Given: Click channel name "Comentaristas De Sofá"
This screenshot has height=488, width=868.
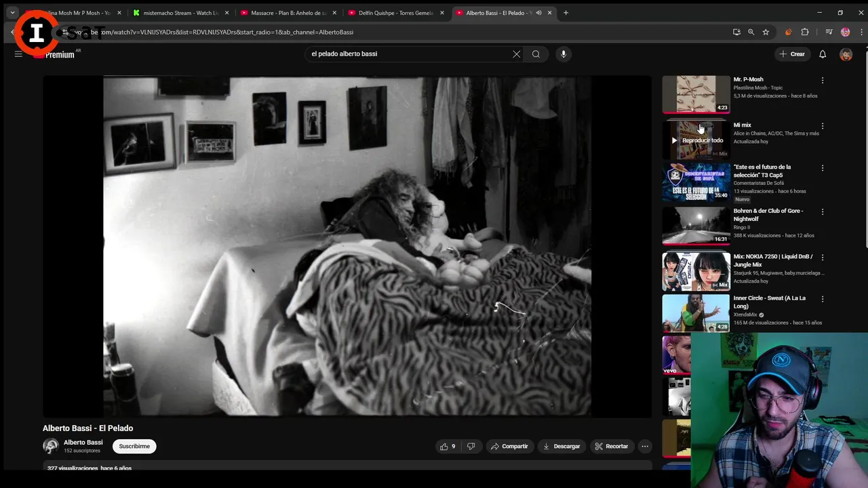Looking at the screenshot, I should 758,183.
